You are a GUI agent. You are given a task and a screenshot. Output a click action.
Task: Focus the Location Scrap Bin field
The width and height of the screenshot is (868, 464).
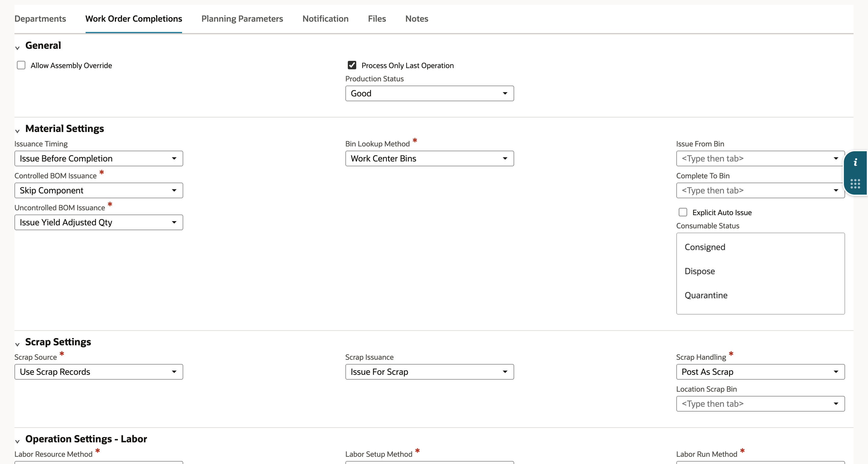pyautogui.click(x=760, y=404)
